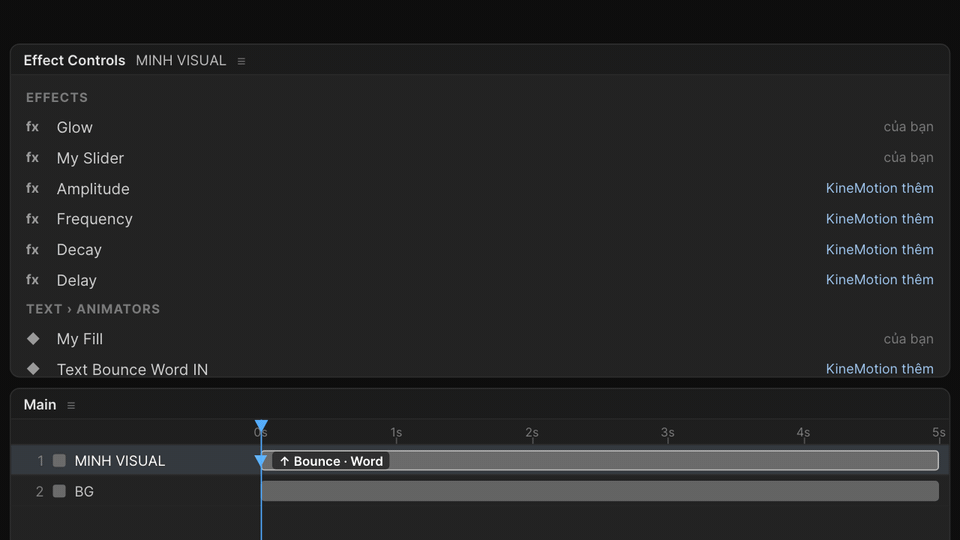Screen dimensions: 960x540
Task: Toggle the BG layer square
Action: tap(59, 491)
